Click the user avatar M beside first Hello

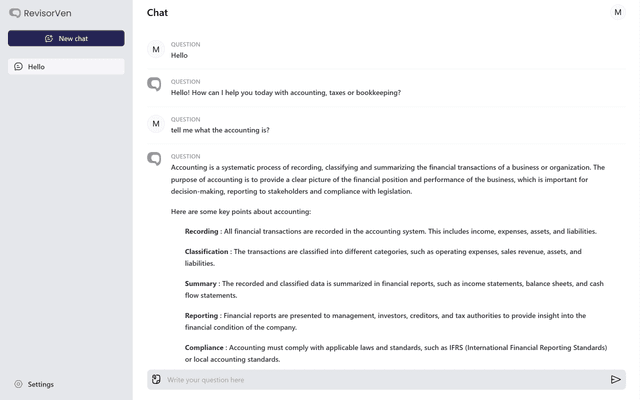pyautogui.click(x=155, y=49)
